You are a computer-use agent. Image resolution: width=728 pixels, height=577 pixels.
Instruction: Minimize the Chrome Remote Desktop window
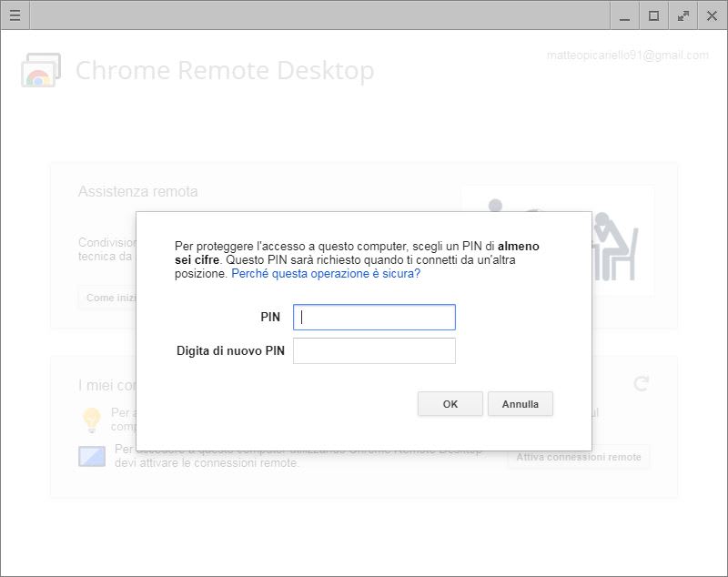pos(624,15)
